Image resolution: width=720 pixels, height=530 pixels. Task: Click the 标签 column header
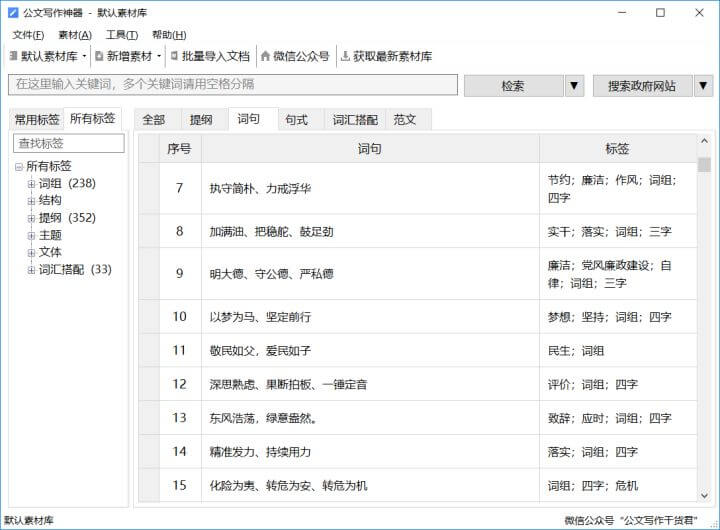(618, 149)
